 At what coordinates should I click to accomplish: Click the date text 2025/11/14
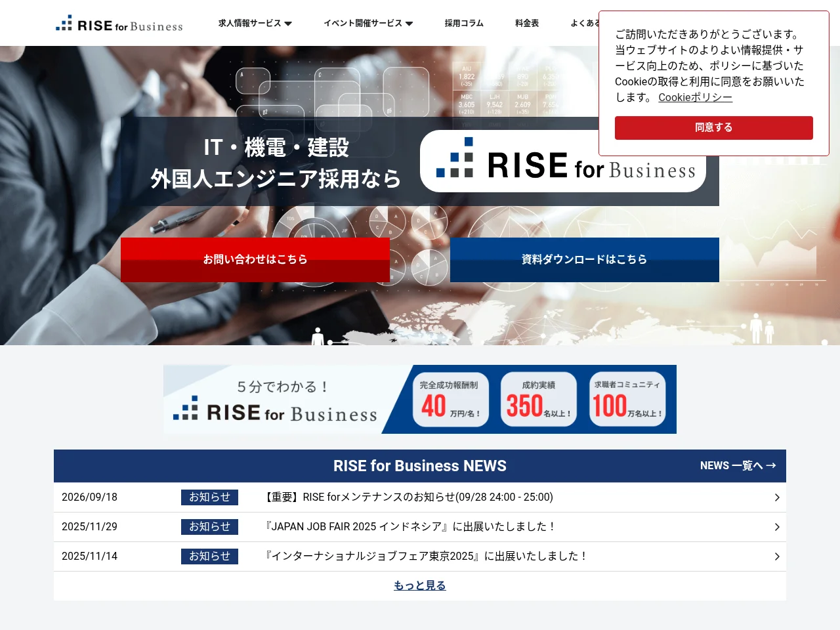(89, 556)
